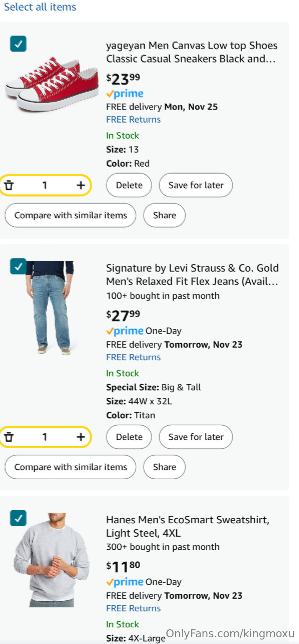Image resolution: width=299 pixels, height=644 pixels.
Task: Share the Levi Strauss jeans
Action: (x=164, y=467)
